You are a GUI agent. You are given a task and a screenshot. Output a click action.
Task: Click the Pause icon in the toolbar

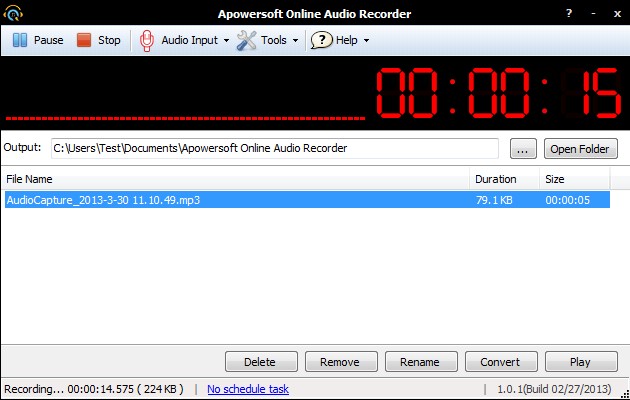pos(20,40)
